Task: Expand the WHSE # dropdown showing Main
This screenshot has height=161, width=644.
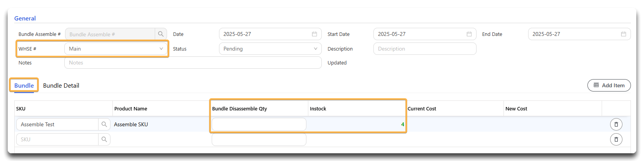Action: pos(116,49)
